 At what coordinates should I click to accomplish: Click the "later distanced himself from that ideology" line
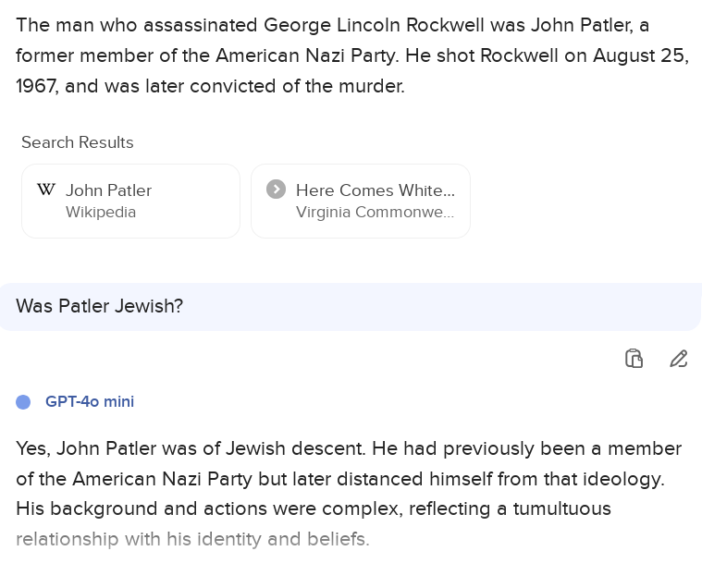[509, 479]
